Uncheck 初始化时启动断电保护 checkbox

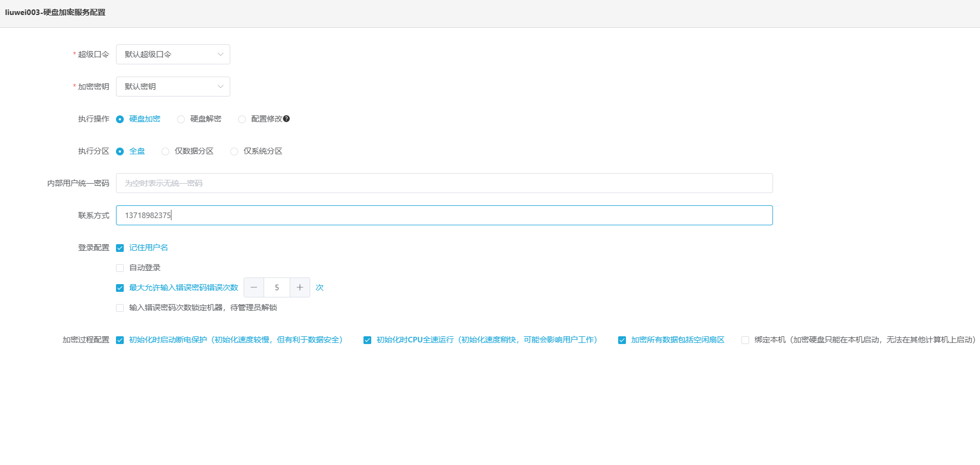tap(120, 340)
